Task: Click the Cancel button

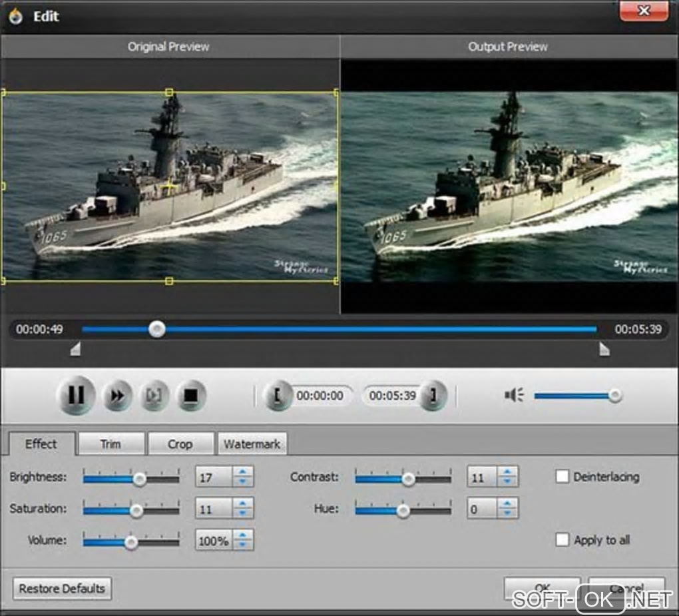Action: click(626, 588)
